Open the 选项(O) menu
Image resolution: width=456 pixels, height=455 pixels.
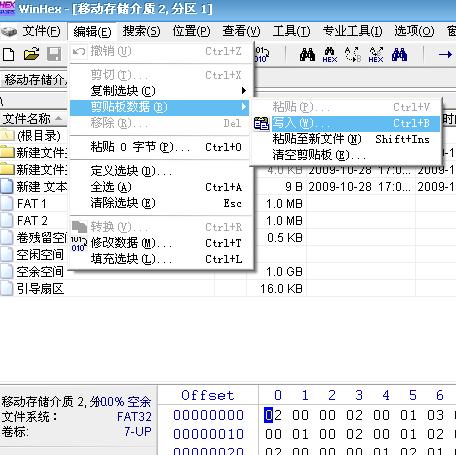(414, 32)
